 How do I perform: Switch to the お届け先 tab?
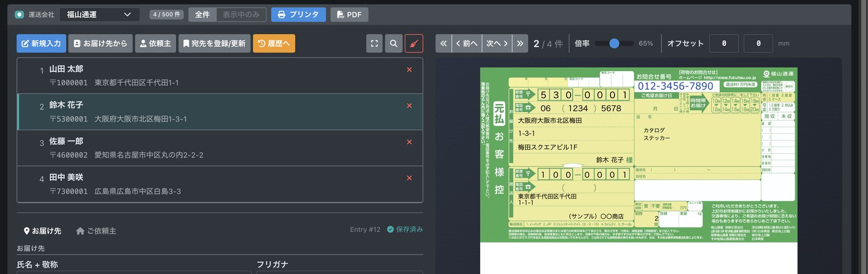point(42,231)
